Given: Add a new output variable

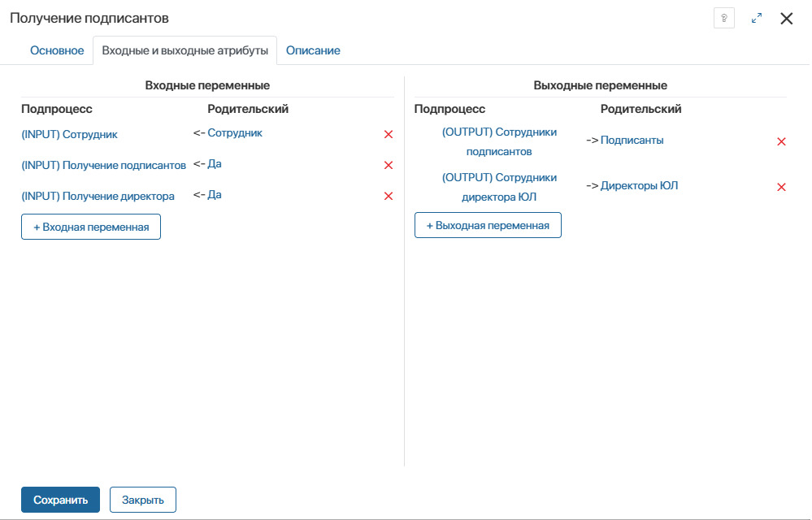Looking at the screenshot, I should [x=488, y=225].
